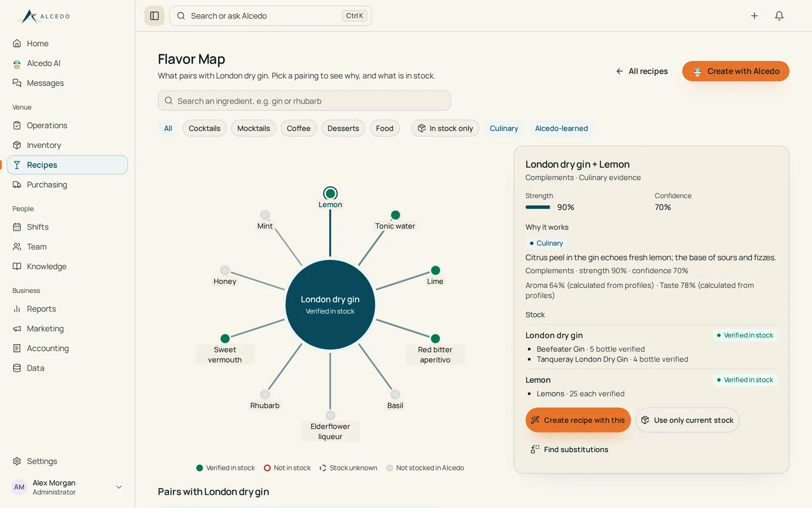
Task: Click Find substitutions
Action: click(x=569, y=450)
